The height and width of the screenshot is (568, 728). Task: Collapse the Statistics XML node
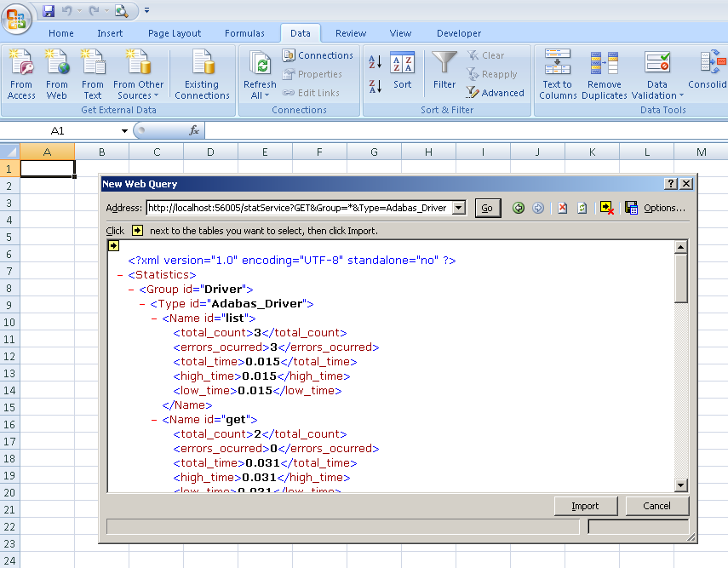120,275
